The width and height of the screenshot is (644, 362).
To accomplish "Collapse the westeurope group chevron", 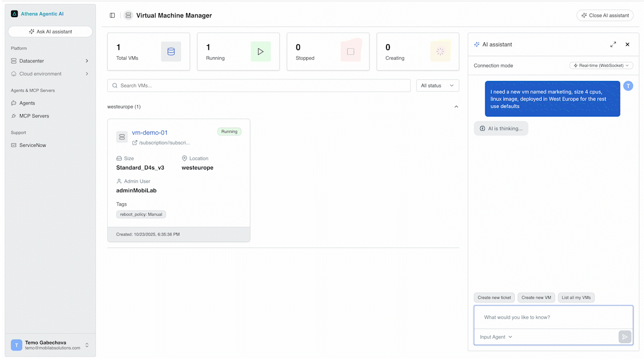I will click(x=456, y=107).
